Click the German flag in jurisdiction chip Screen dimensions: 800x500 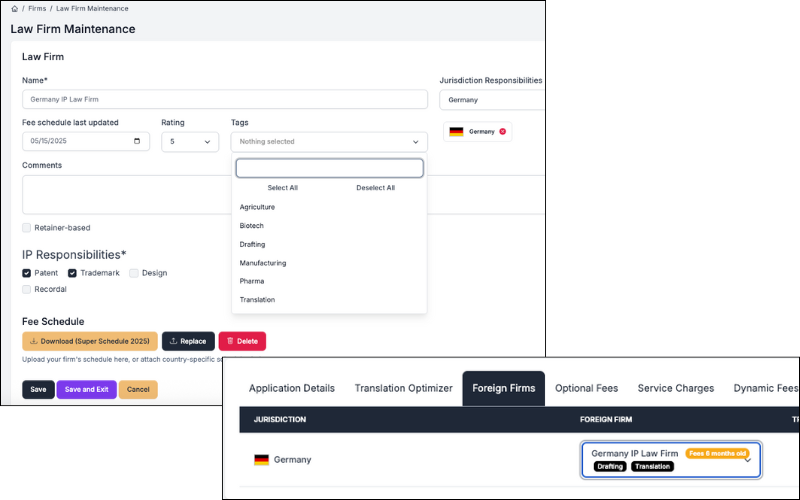pyautogui.click(x=456, y=132)
